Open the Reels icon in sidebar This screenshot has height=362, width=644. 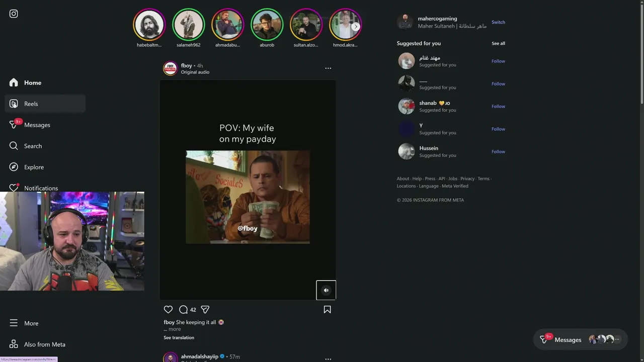14,104
